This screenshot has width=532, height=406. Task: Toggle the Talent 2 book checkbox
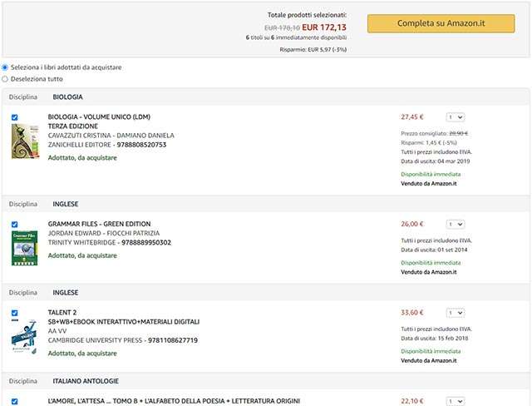coord(15,313)
